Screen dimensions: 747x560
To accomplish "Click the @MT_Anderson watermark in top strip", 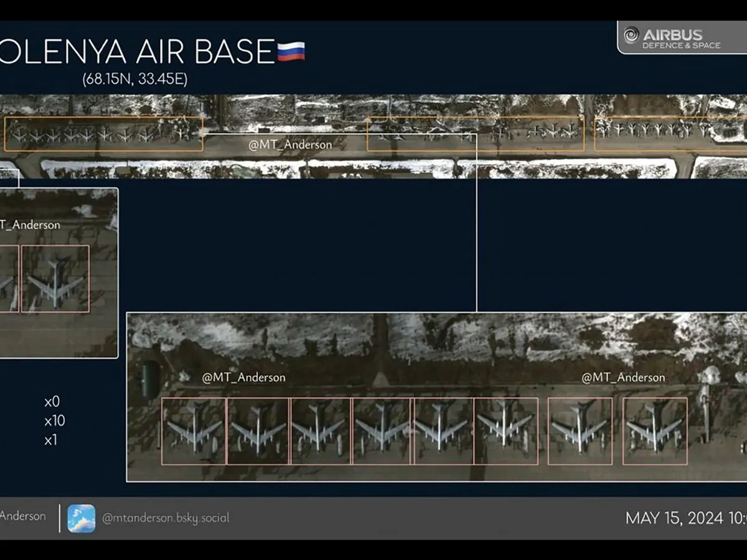I will coord(290,144).
